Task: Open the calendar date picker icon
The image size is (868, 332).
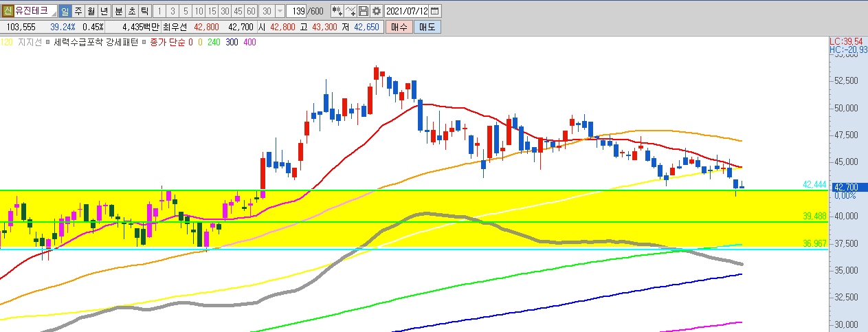Action: tap(434, 11)
